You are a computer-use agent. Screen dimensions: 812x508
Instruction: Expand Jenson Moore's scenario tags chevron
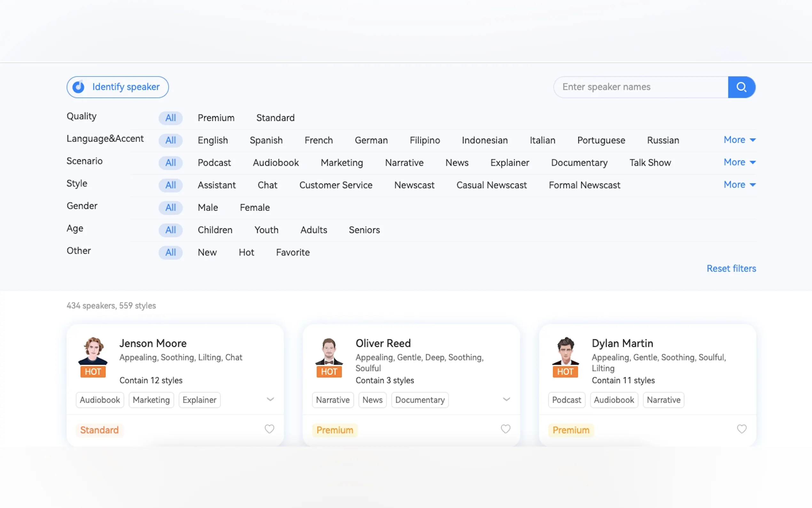coord(270,399)
